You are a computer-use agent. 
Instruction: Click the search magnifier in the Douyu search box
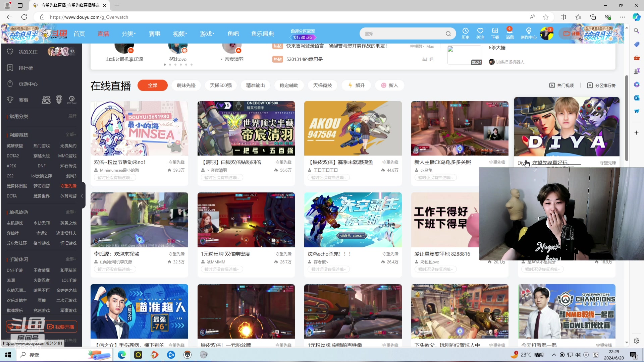[448, 34]
